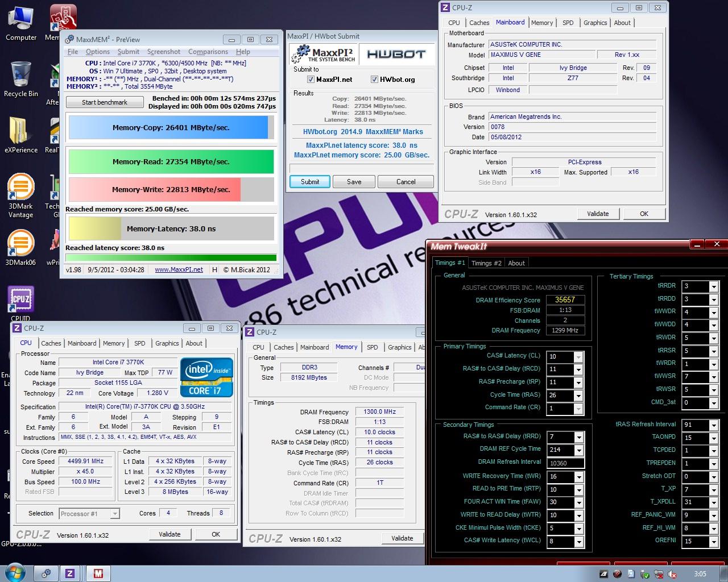The height and width of the screenshot is (582, 728).
Task: Expand the RAS# to CAS# Delay dropdown in Mem TweakIt
Action: [x=578, y=369]
